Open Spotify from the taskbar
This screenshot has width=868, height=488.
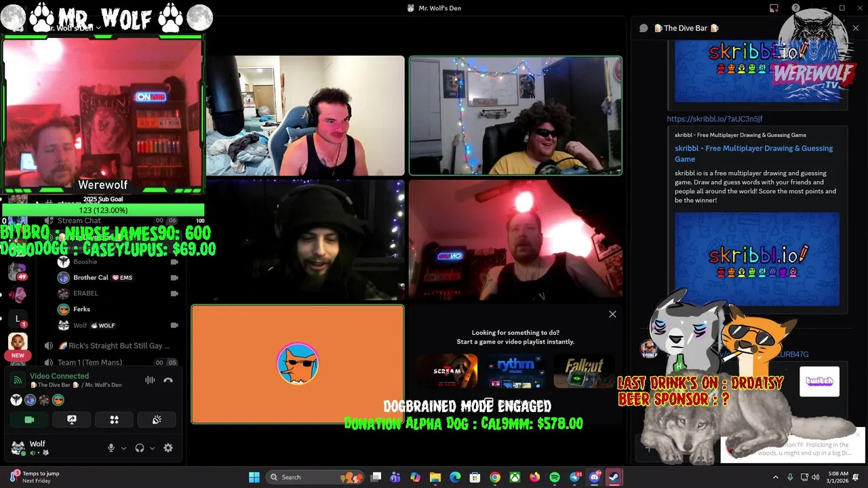555,477
